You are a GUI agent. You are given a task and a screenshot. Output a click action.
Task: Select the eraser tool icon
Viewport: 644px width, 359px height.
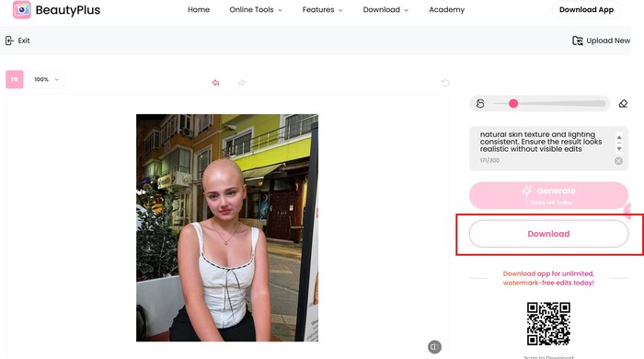623,103
